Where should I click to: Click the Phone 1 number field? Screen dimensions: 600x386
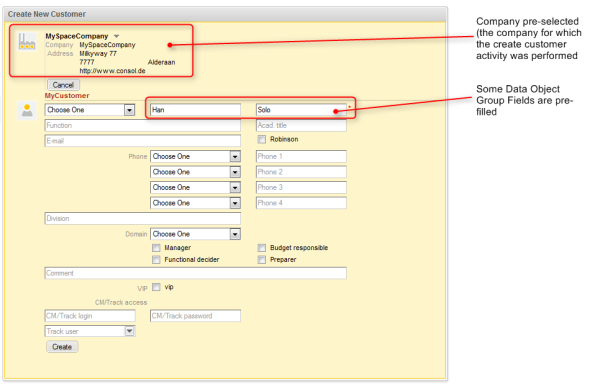301,156
